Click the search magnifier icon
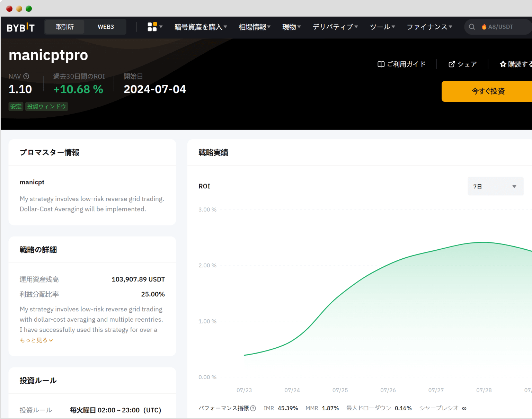Viewport: 532px width, 419px height. coord(472,27)
